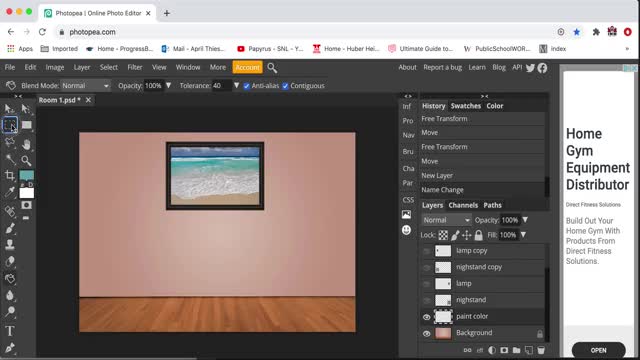Switch to the Paths tab
This screenshot has height=360, width=640.
492,205
